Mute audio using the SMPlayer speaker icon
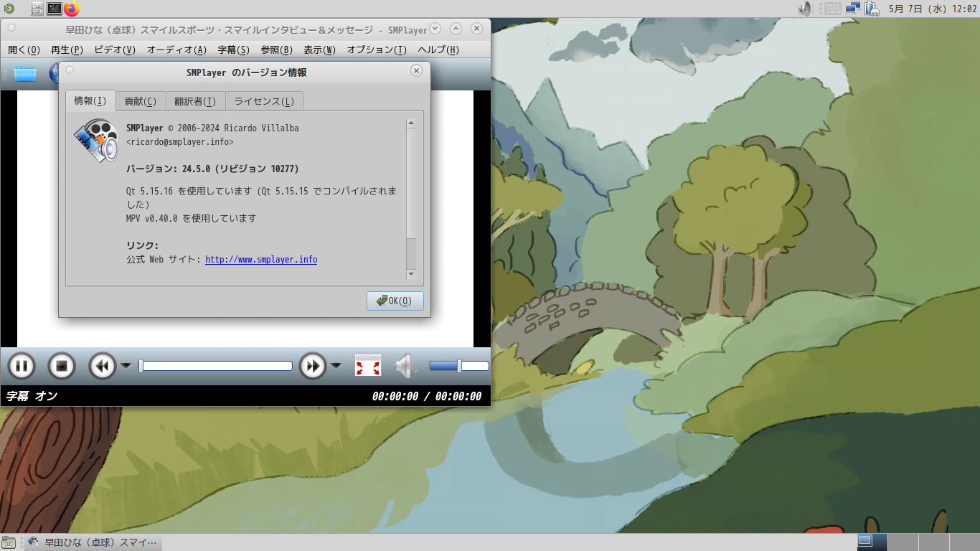Screen dimensions: 980x551 (x=405, y=366)
